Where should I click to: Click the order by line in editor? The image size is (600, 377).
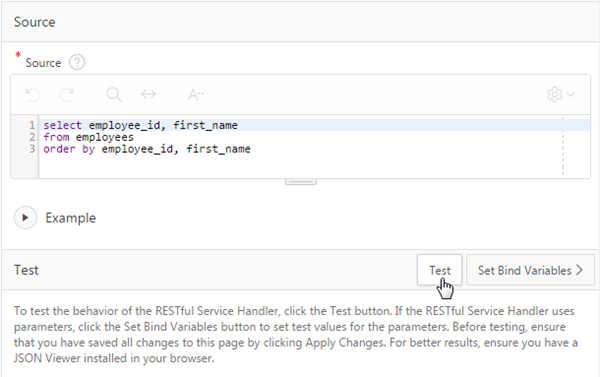[x=147, y=149]
